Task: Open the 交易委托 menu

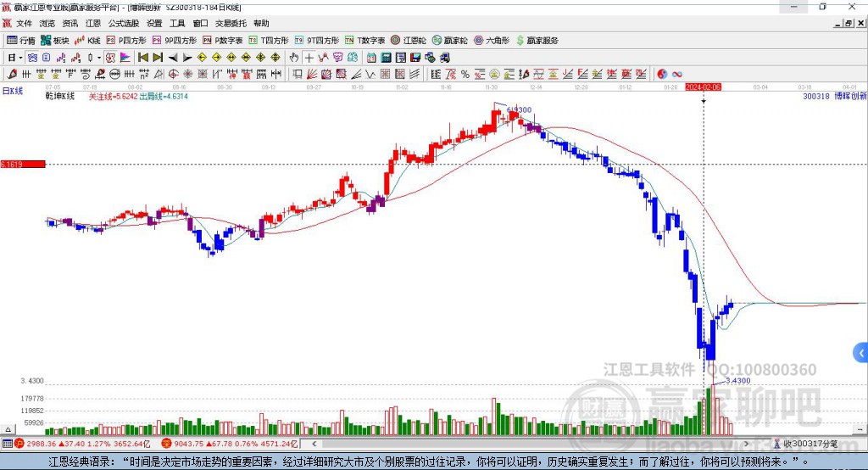Action: coord(231,23)
